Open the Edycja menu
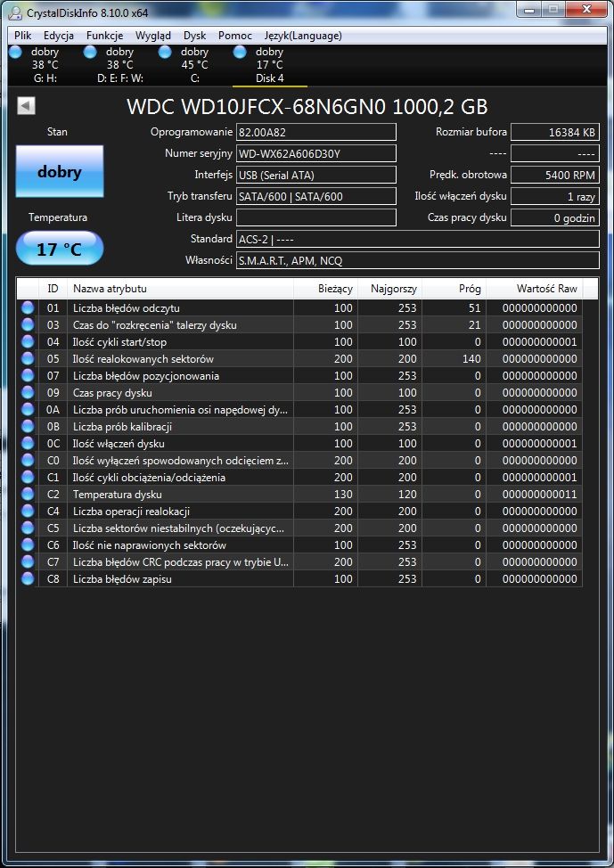The width and height of the screenshot is (614, 868). 59,36
